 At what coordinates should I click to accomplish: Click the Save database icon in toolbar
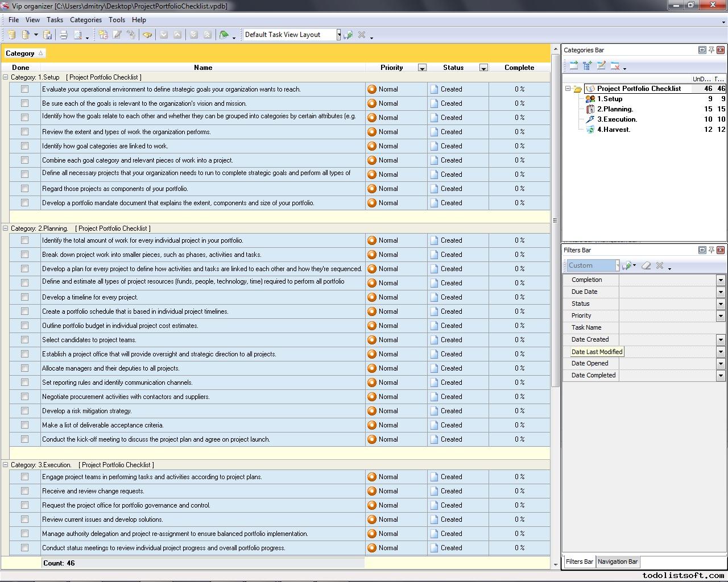click(x=48, y=35)
